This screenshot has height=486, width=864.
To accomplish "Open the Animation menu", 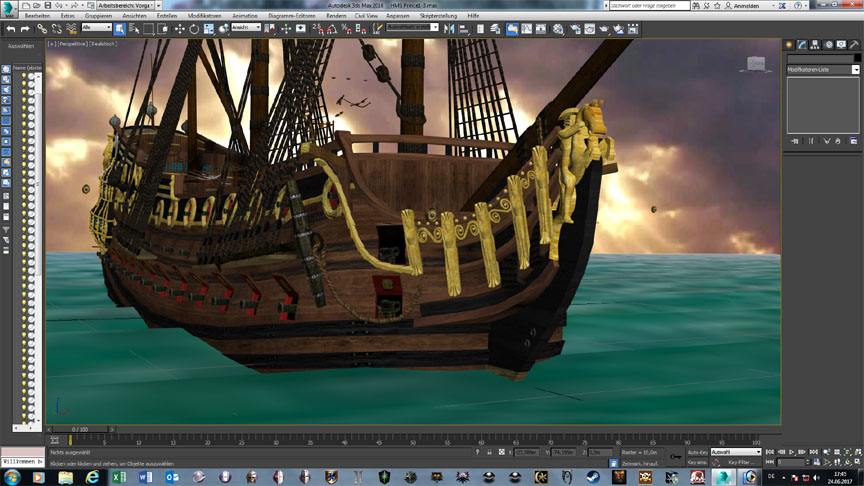I will (245, 16).
